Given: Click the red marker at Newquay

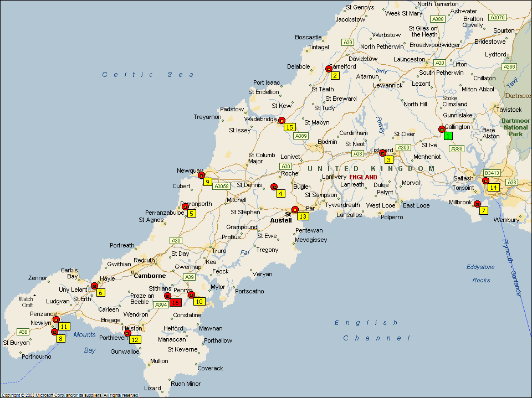Looking at the screenshot, I should pyautogui.click(x=201, y=175).
